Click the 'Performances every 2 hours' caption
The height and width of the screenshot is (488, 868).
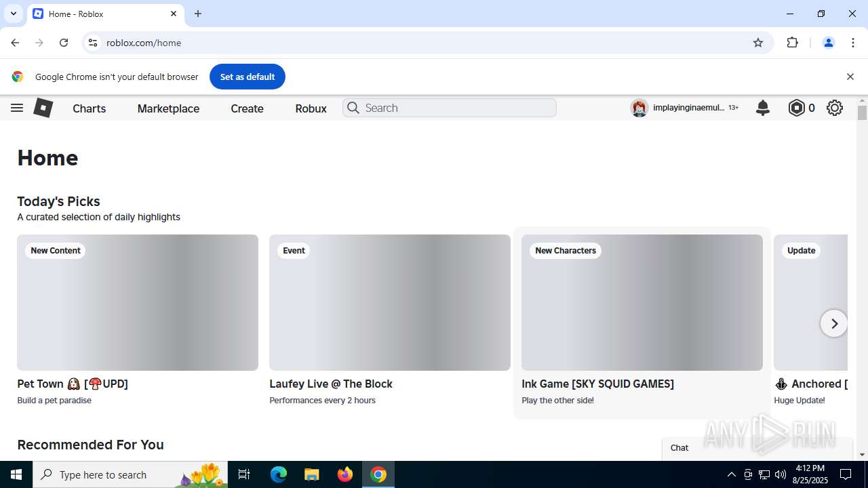pyautogui.click(x=322, y=401)
